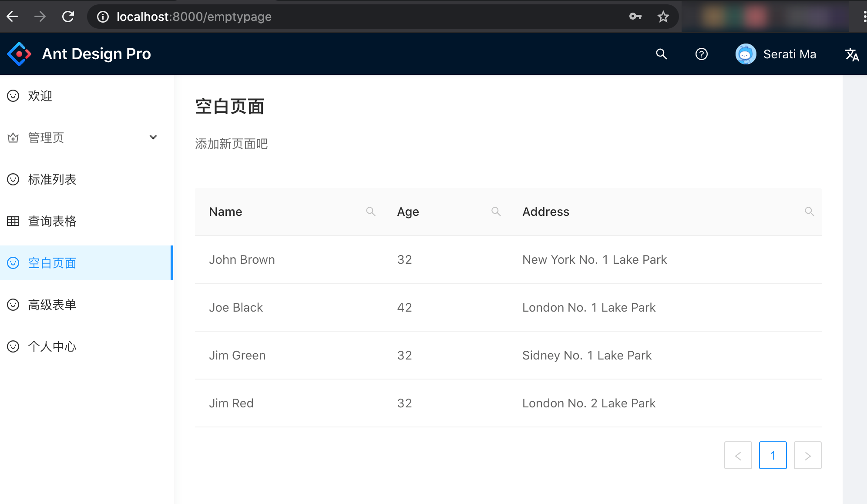
Task: Bookmark page with the star icon
Action: [663, 17]
